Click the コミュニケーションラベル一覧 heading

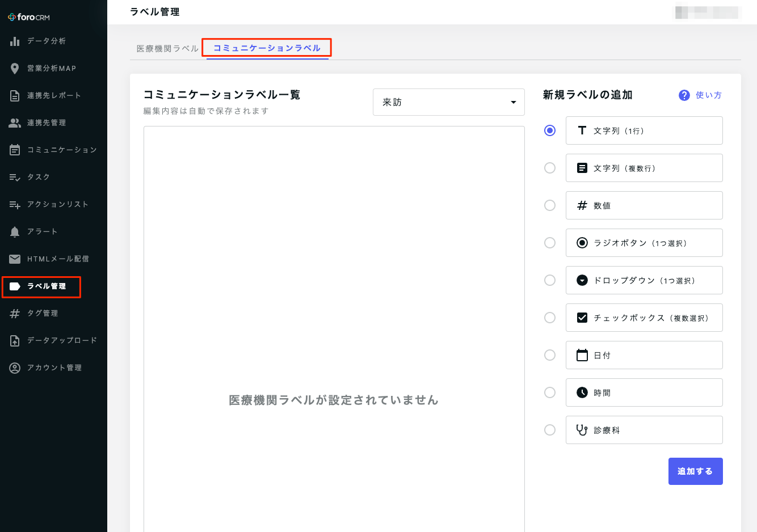coord(222,95)
